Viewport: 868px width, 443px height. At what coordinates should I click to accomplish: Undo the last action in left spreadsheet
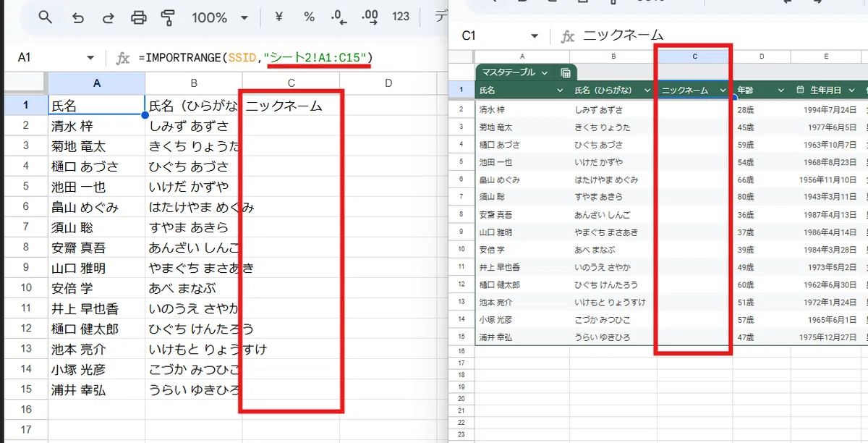pyautogui.click(x=77, y=17)
